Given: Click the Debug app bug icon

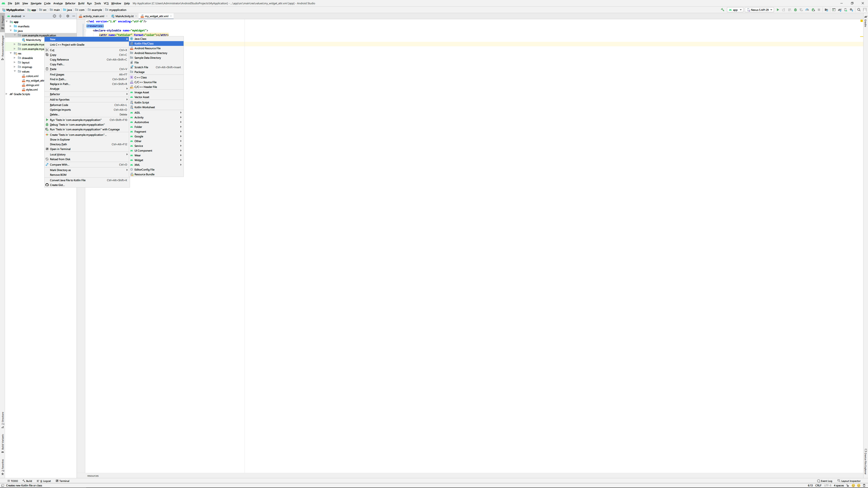Looking at the screenshot, I should 796,10.
